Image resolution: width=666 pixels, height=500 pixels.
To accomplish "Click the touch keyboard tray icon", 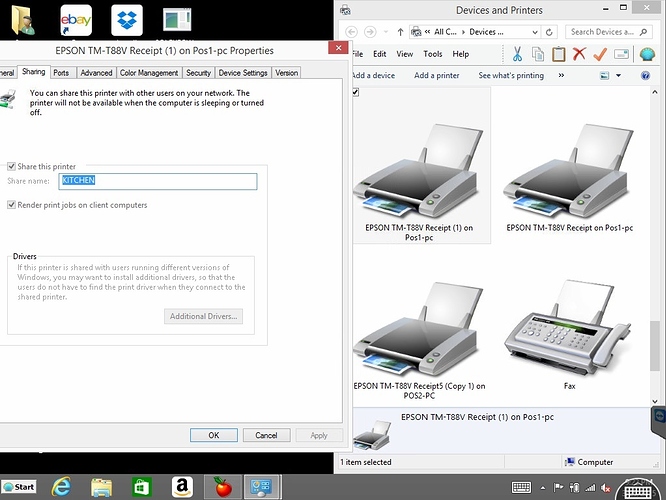I will coord(521,488).
